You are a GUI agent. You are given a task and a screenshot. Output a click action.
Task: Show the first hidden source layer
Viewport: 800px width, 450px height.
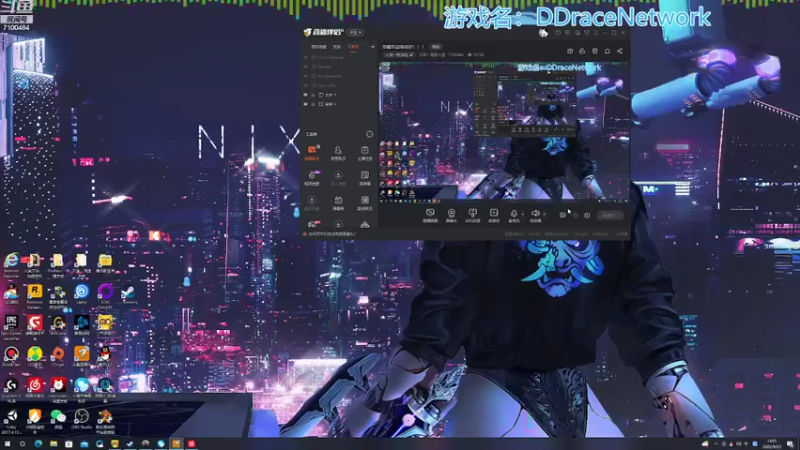[x=306, y=58]
